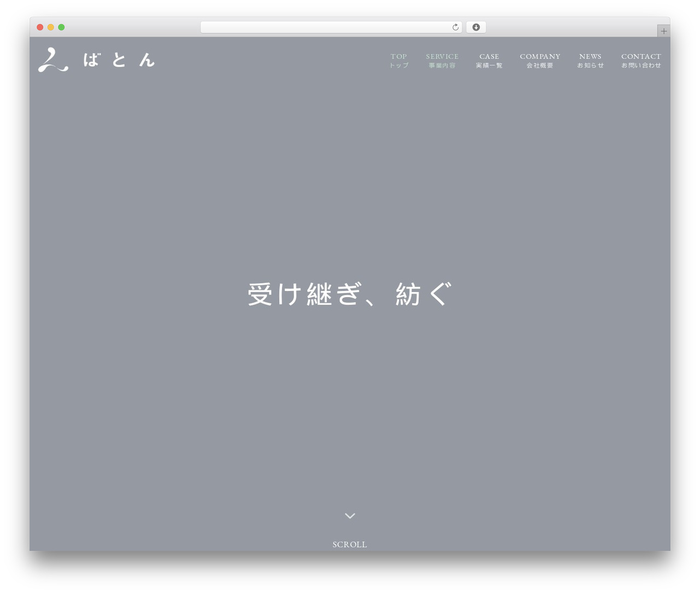Close the window with the red button

40,27
